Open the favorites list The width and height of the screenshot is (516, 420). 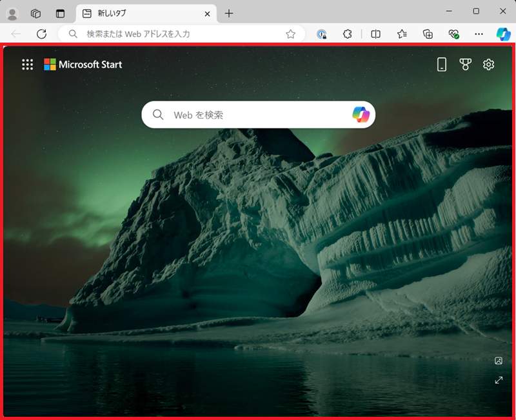tap(402, 34)
